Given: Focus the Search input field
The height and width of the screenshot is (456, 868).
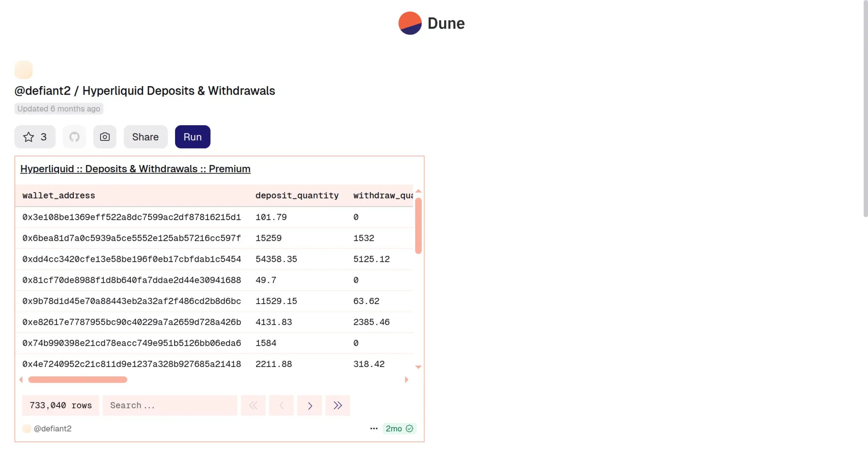Looking at the screenshot, I should tap(170, 406).
